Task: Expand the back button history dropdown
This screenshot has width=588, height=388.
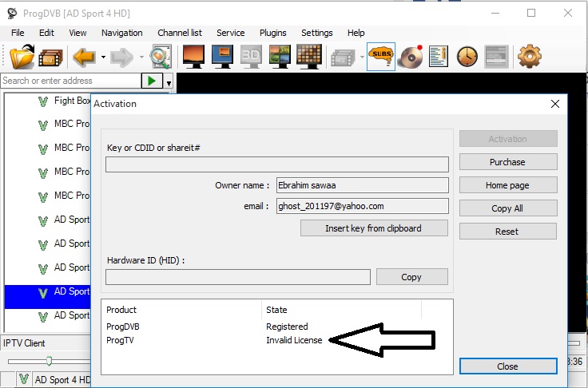Action: 101,57
